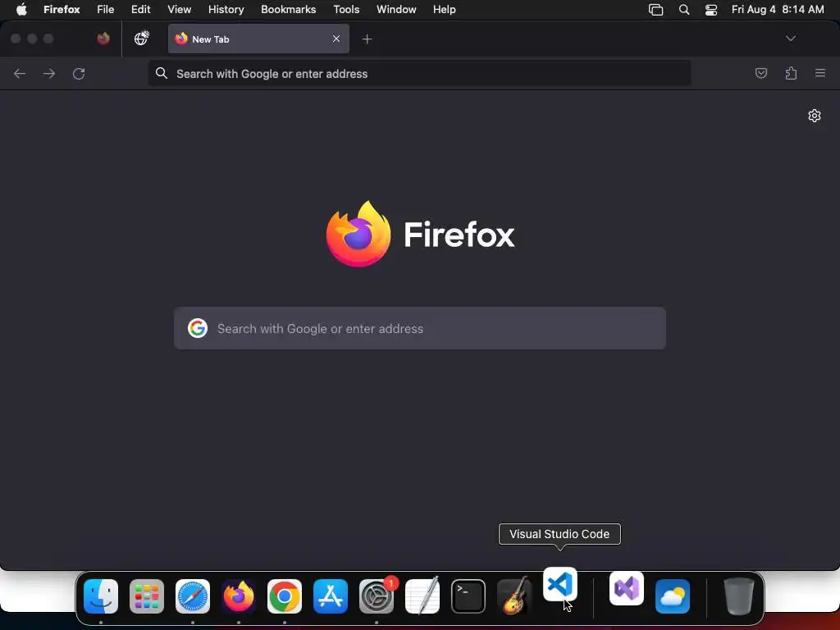Open System Preferences with badge in Dock

pos(377,596)
